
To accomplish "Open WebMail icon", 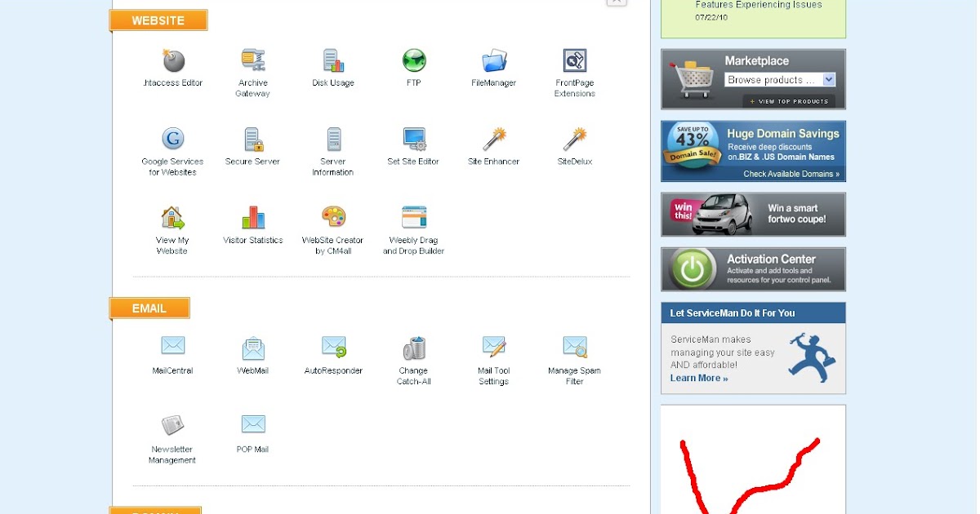I will click(253, 348).
